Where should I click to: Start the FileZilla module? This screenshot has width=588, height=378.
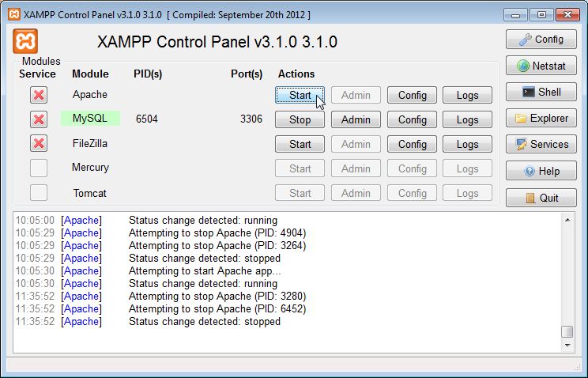(x=300, y=144)
